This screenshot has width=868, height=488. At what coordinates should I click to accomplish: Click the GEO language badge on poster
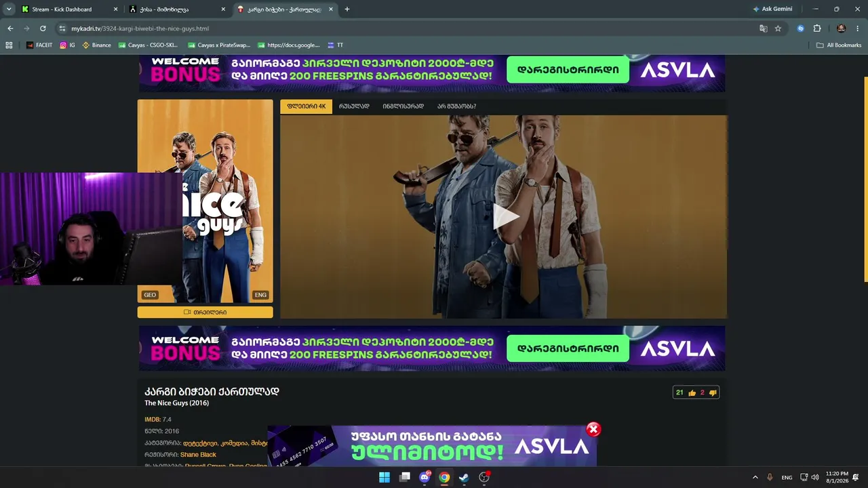tap(150, 295)
